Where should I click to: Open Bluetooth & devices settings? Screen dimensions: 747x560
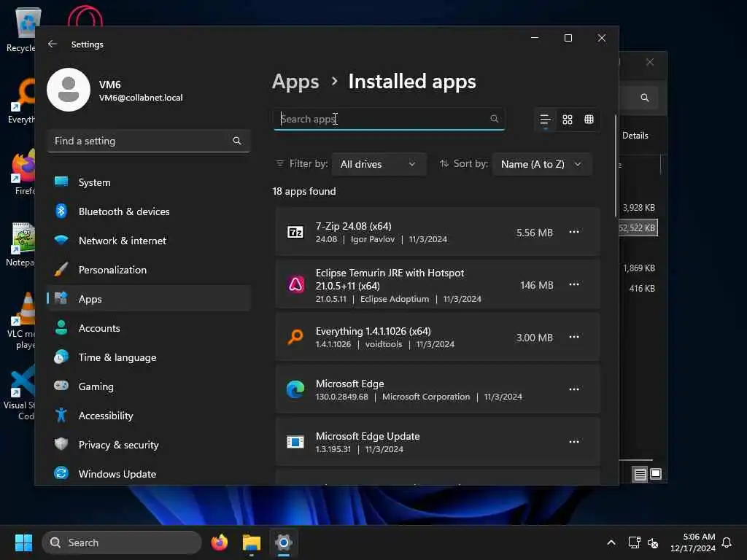149,211
